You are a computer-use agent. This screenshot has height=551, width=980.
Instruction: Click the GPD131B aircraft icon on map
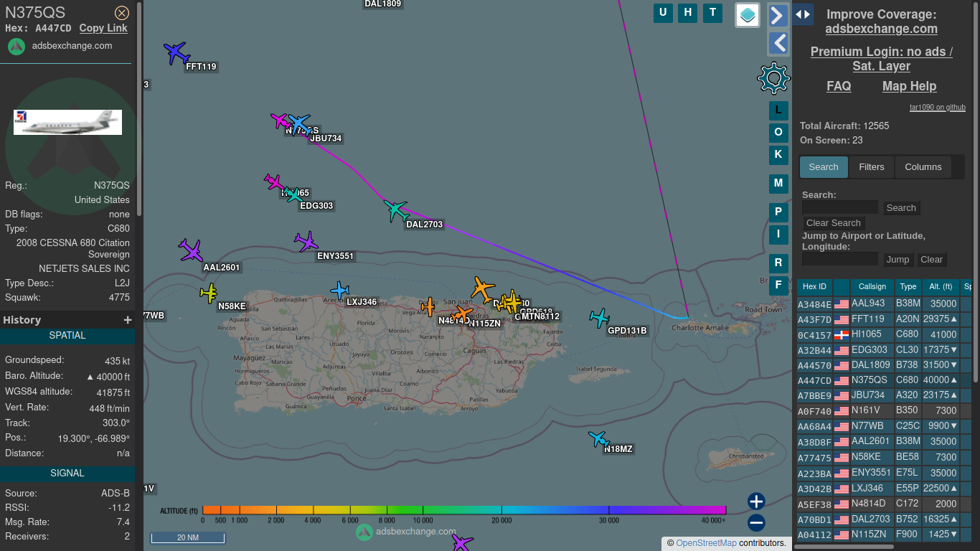pyautogui.click(x=599, y=318)
